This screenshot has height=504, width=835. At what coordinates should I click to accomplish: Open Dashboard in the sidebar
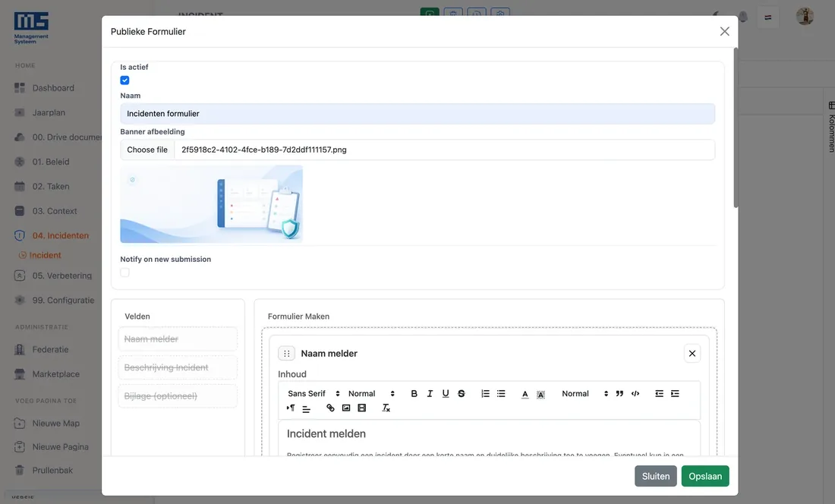53,88
